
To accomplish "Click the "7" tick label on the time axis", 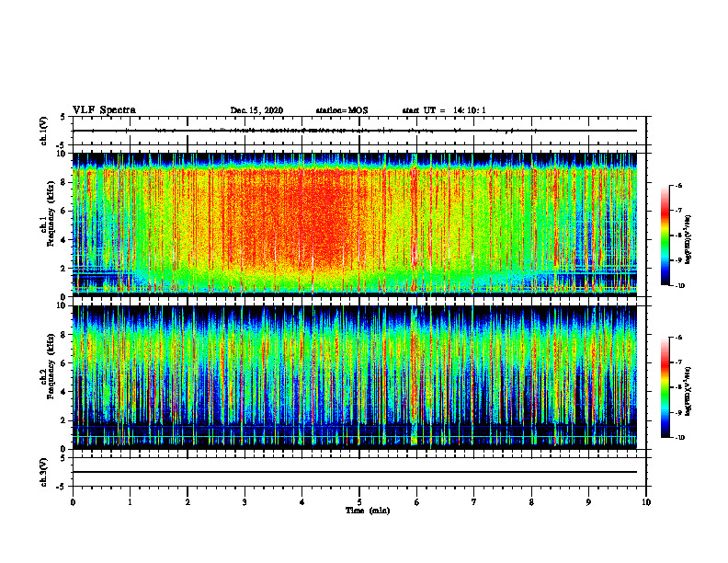I will (x=474, y=502).
